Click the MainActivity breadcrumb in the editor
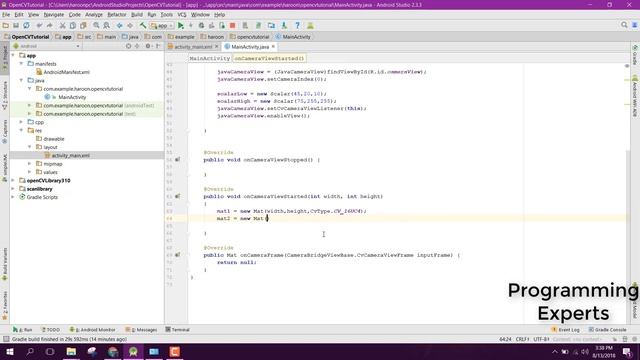The width and height of the screenshot is (640, 360). tap(209, 58)
